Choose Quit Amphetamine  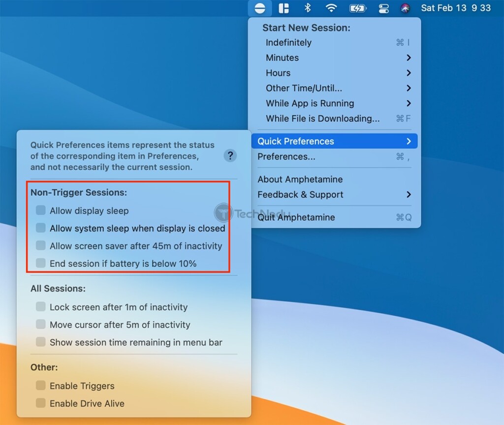click(x=334, y=217)
